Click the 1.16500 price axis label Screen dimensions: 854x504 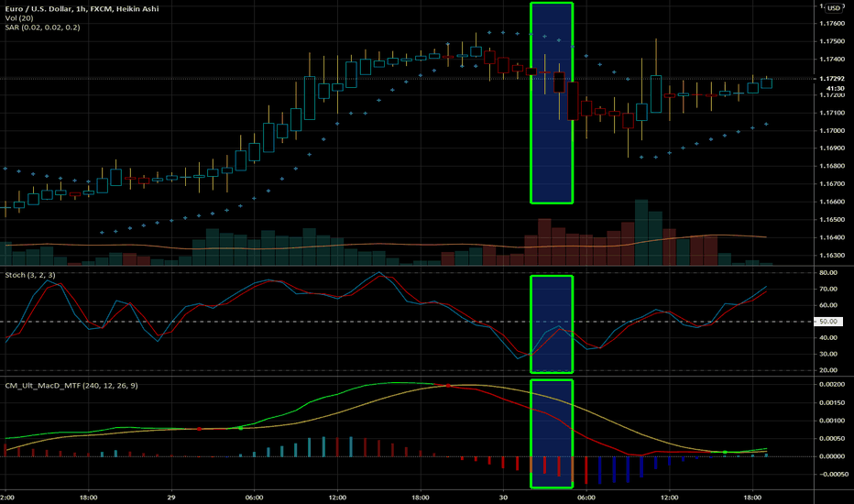(832, 220)
